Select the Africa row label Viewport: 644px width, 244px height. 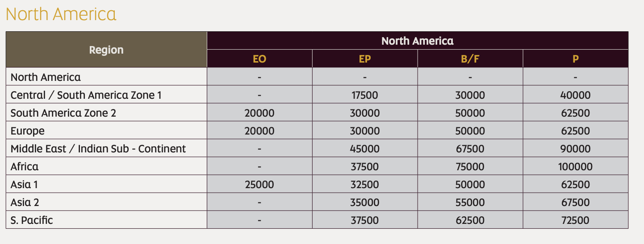pyautogui.click(x=25, y=167)
